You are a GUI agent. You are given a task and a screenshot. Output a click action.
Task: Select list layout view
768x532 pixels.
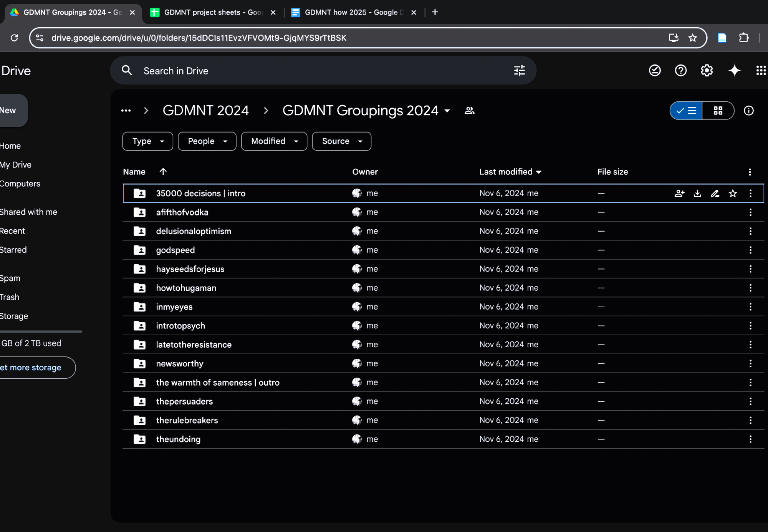687,111
